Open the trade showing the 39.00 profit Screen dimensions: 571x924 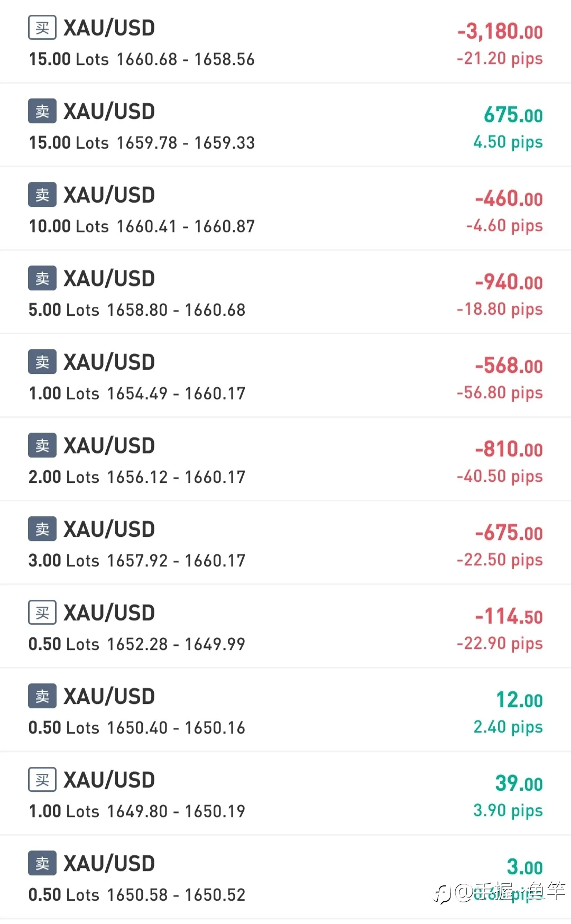285,794
